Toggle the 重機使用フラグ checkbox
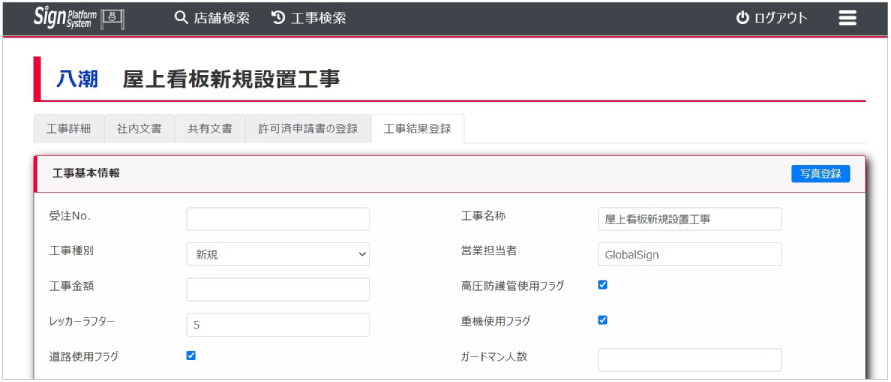 pyautogui.click(x=603, y=320)
